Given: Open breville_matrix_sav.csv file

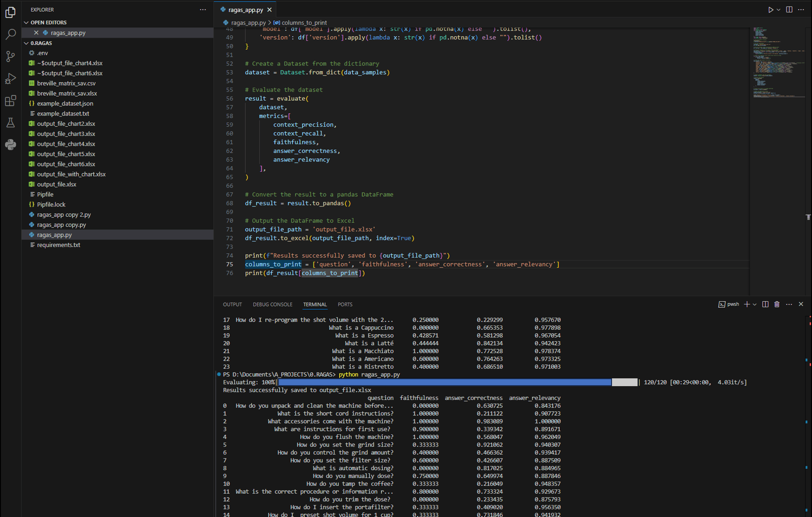Looking at the screenshot, I should click(118, 83).
